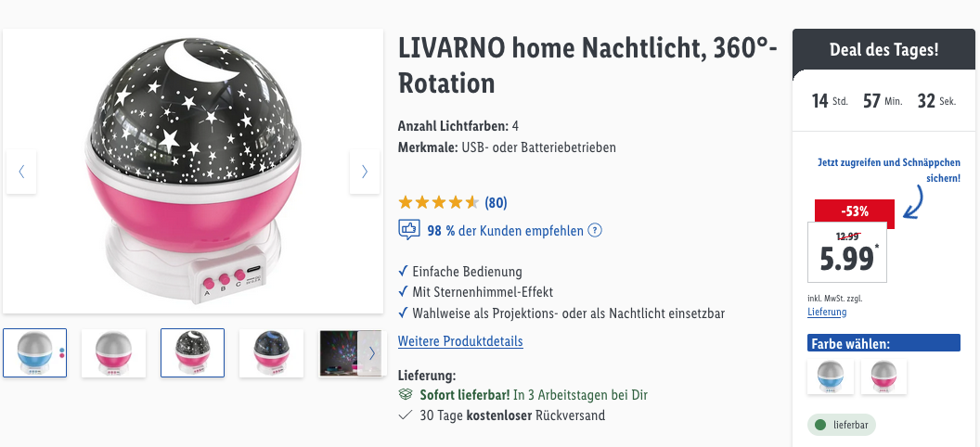Screen dimensions: 980x447
Task: Choose the pink color swatch
Action: click(x=883, y=377)
